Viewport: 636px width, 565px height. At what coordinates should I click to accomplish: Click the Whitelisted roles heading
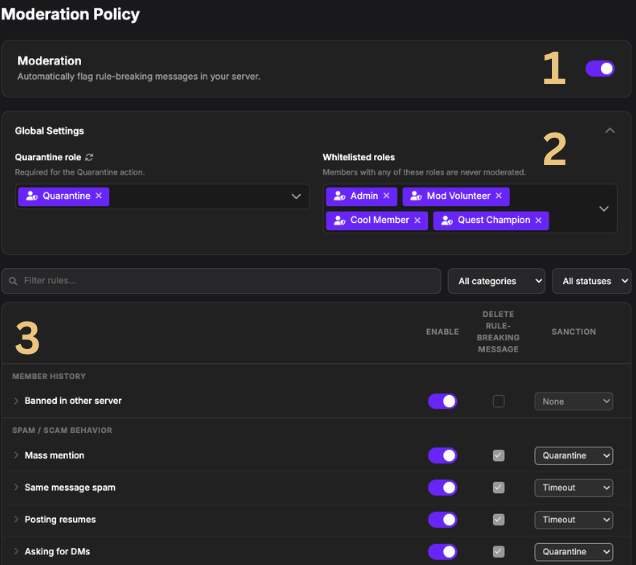359,157
